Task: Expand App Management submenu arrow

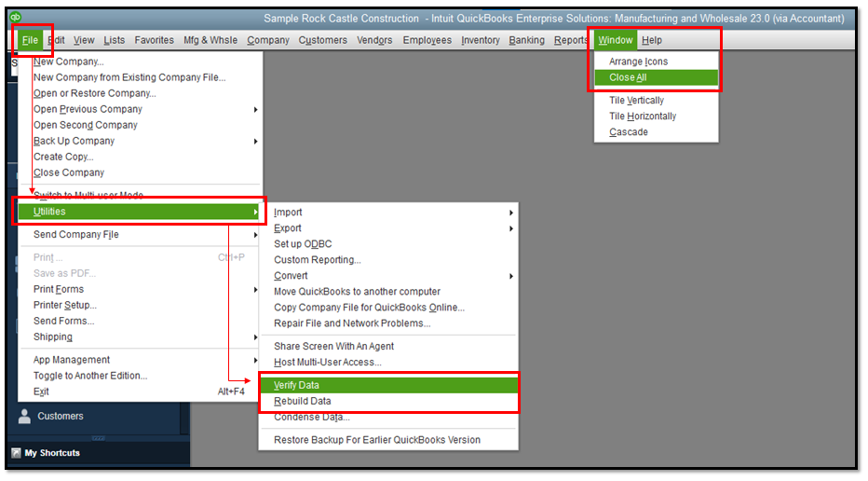Action: point(255,360)
